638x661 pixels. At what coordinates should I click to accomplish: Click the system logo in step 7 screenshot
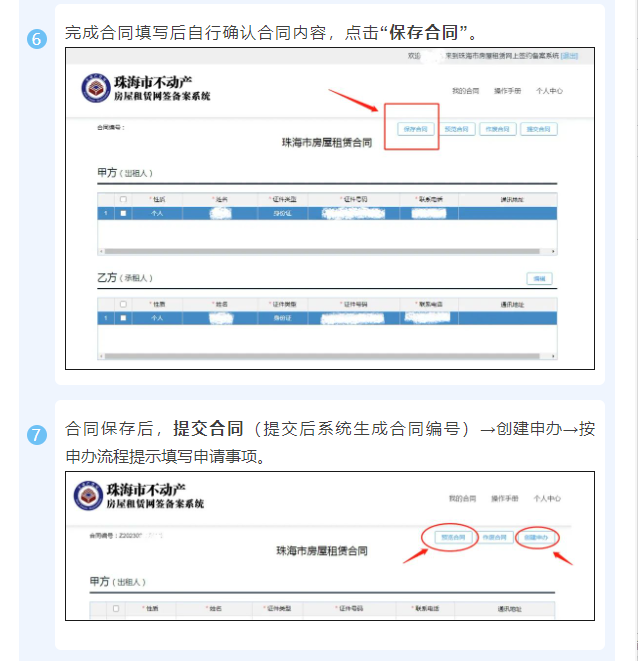coord(92,497)
